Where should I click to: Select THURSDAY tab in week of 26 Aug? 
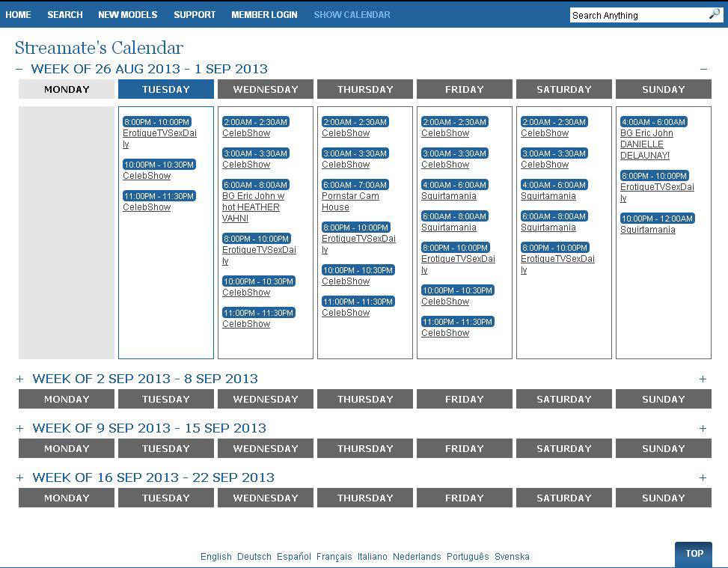click(x=365, y=89)
